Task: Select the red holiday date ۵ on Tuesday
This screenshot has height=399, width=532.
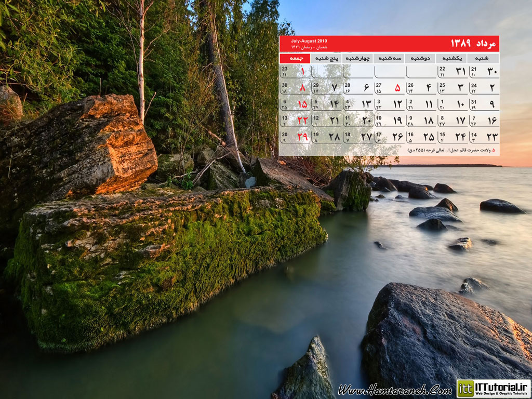Action: [397, 88]
